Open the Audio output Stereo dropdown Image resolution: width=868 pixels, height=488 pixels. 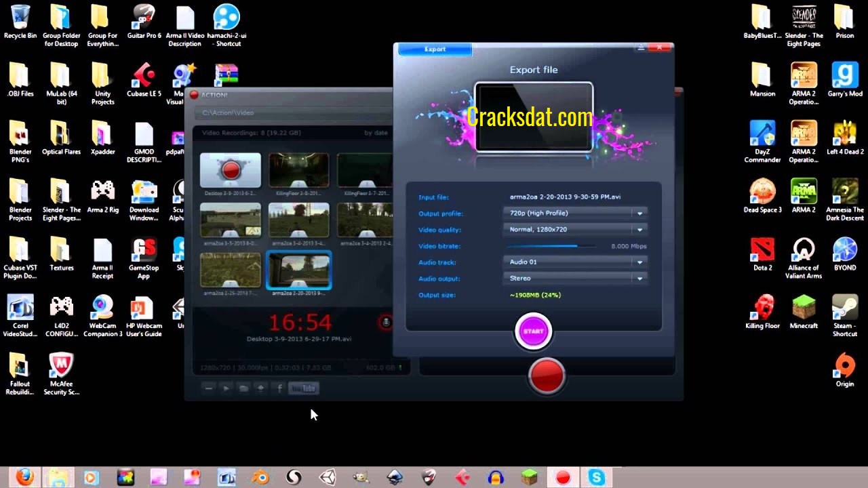(575, 279)
